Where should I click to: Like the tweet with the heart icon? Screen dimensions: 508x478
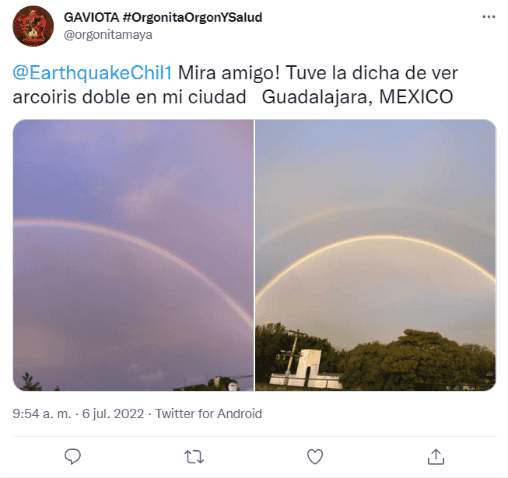315,457
